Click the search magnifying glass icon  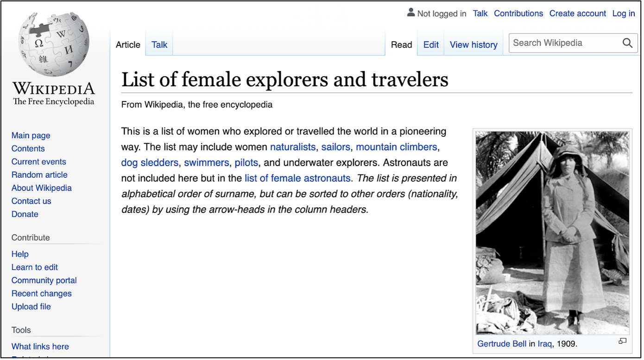click(x=627, y=43)
